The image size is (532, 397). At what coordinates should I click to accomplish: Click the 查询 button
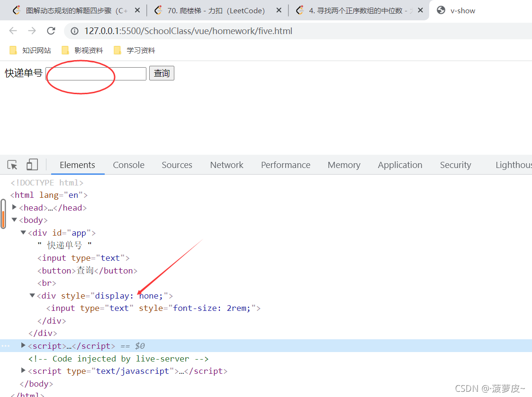162,73
